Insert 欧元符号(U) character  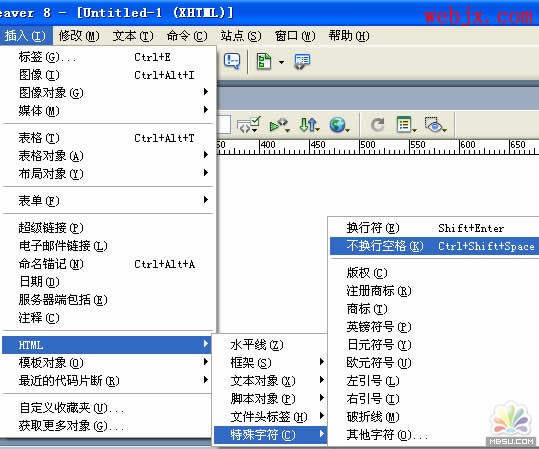click(434, 362)
